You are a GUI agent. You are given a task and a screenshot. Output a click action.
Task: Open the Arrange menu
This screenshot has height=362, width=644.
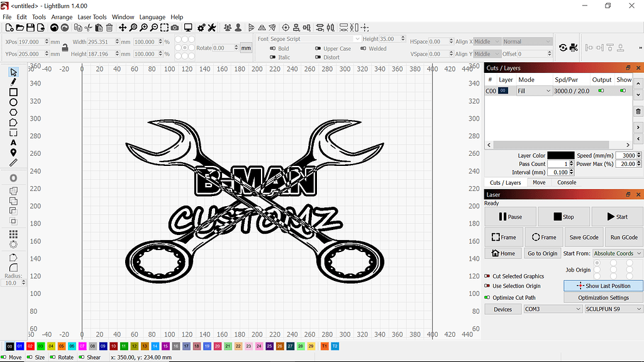62,17
